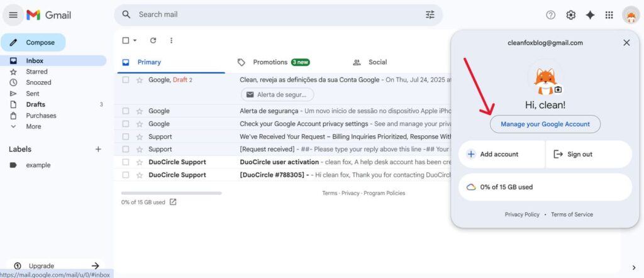Screen dimensions: 644x278
Task: Open the 0% of 15 GB used storage button
Action: click(x=545, y=187)
